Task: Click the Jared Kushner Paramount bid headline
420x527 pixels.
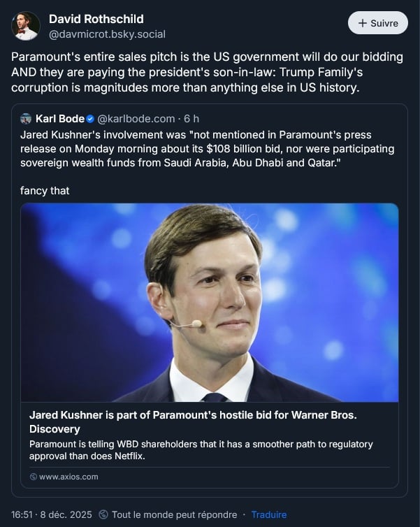Action: [x=193, y=421]
